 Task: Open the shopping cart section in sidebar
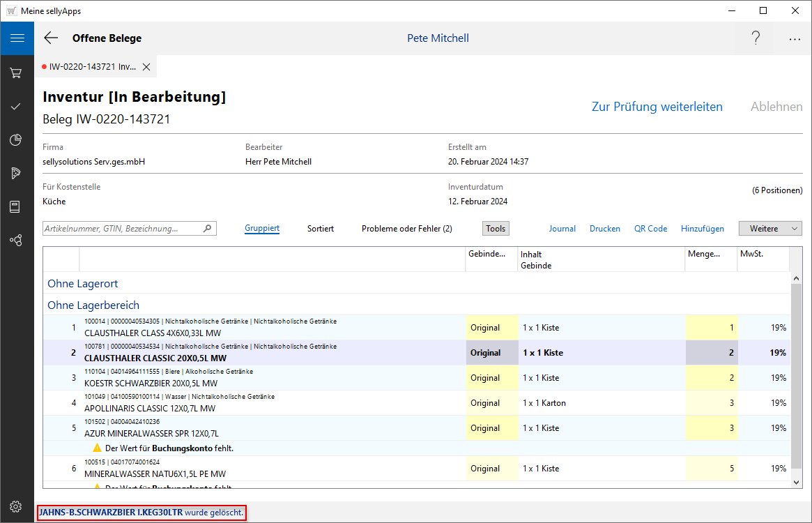tap(17, 73)
